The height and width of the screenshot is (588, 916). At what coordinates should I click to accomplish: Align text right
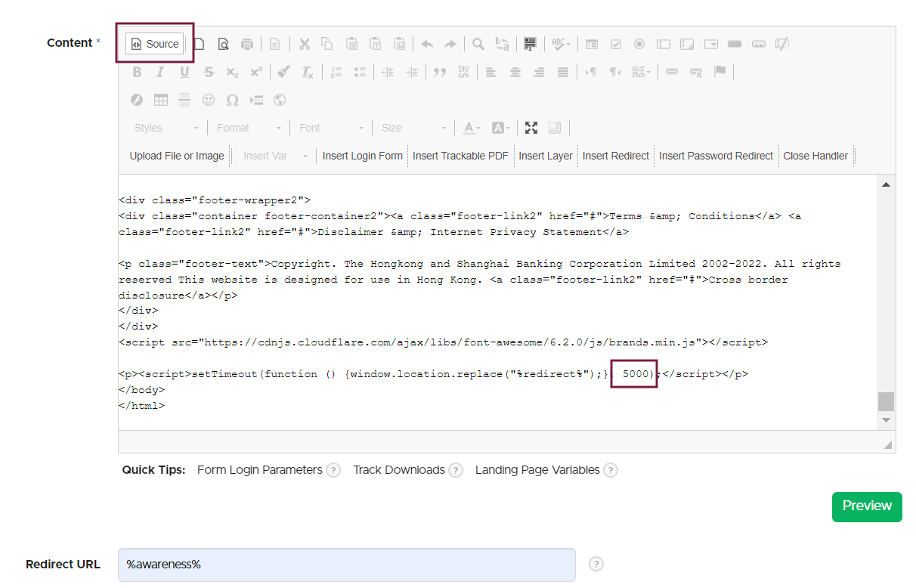point(539,73)
